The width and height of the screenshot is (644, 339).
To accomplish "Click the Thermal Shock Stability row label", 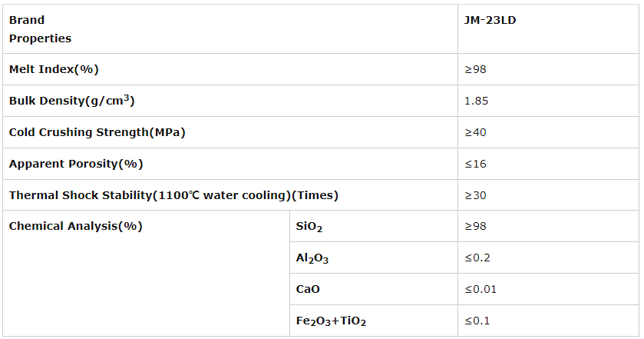I will pyautogui.click(x=173, y=195).
